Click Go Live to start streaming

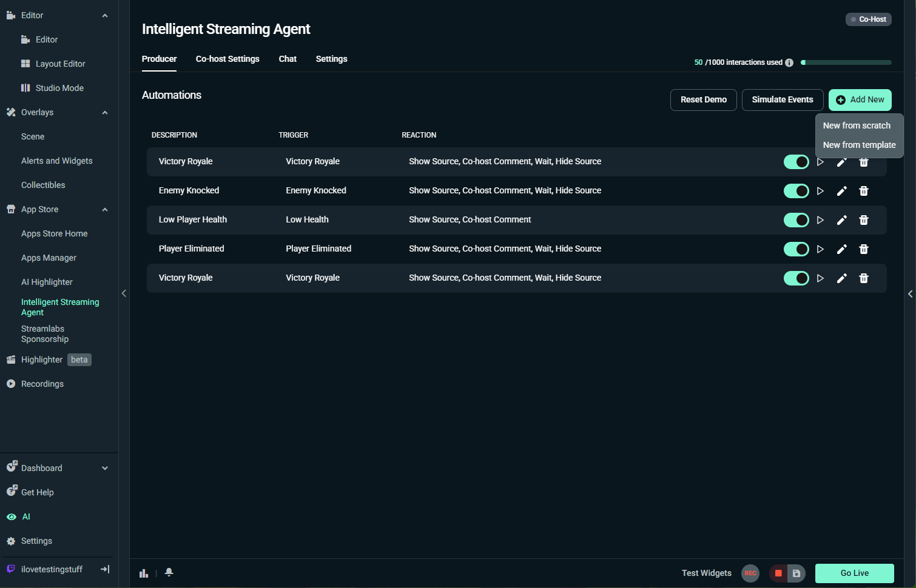pos(854,573)
